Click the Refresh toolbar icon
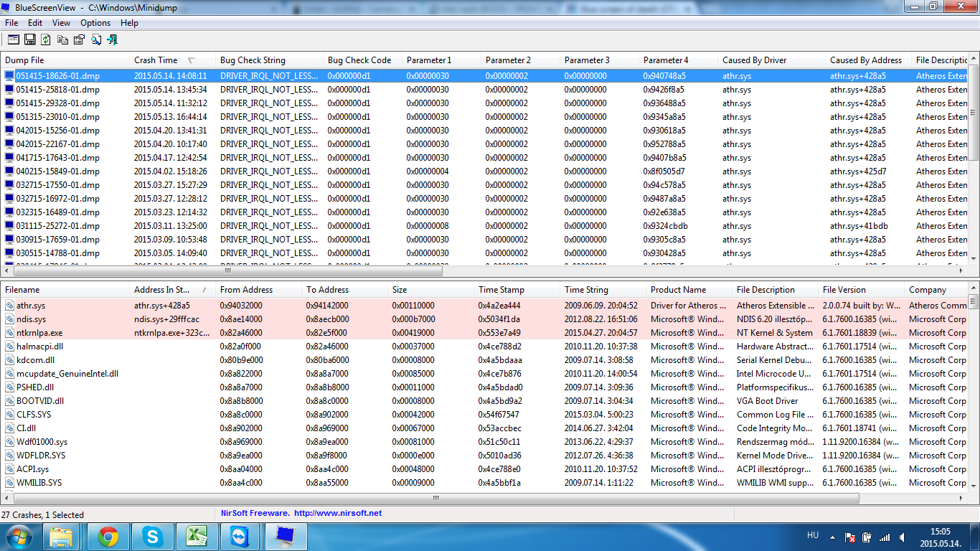Image resolution: width=980 pixels, height=551 pixels. coord(46,40)
